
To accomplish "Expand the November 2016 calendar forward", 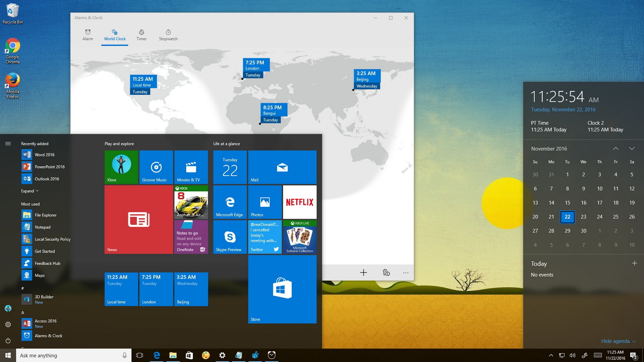I will pos(632,149).
